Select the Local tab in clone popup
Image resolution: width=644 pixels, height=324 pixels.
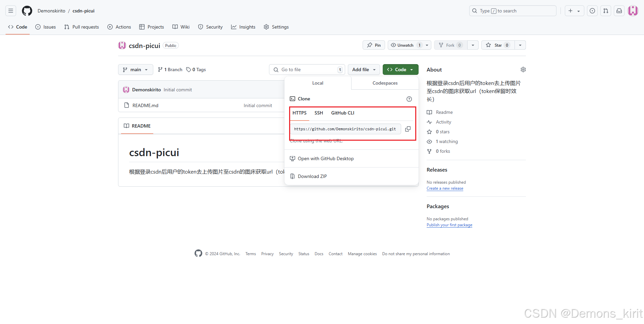point(318,83)
